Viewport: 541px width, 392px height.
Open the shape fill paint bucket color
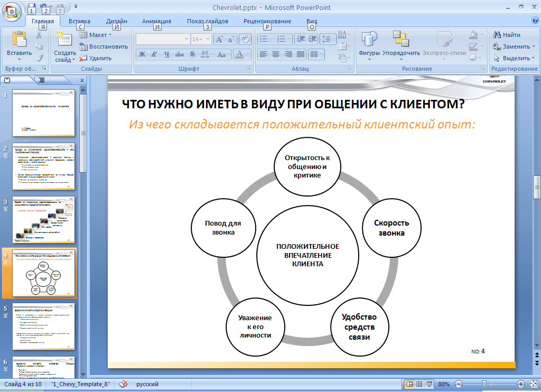pyautogui.click(x=474, y=35)
